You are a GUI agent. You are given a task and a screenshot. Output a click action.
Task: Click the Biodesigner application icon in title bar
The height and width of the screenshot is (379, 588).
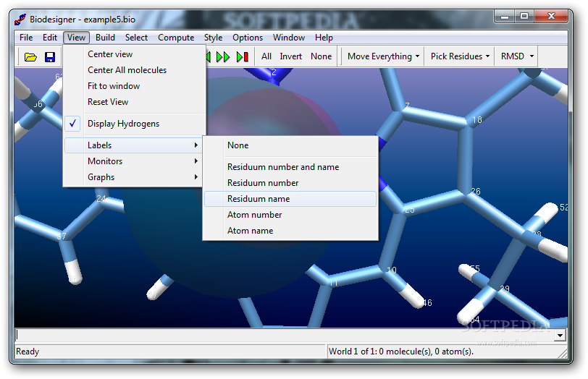click(x=20, y=19)
